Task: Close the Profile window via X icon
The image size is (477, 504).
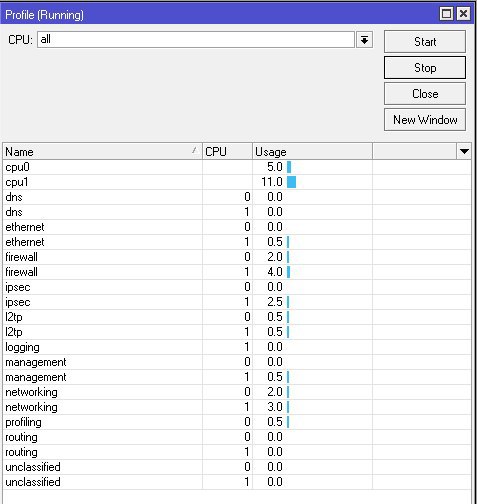Action: [x=464, y=14]
